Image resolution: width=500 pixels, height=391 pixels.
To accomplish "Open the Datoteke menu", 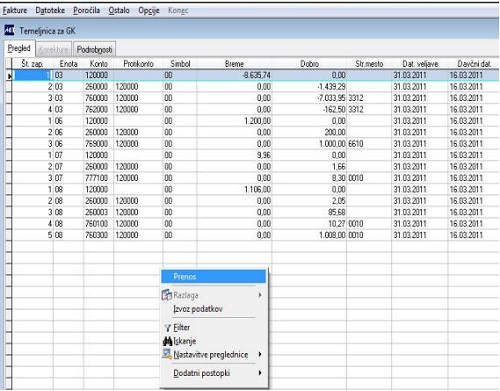I will 50,11.
